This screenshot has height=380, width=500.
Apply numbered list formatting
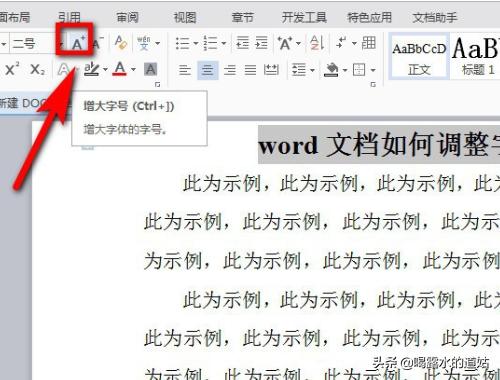(x=210, y=43)
